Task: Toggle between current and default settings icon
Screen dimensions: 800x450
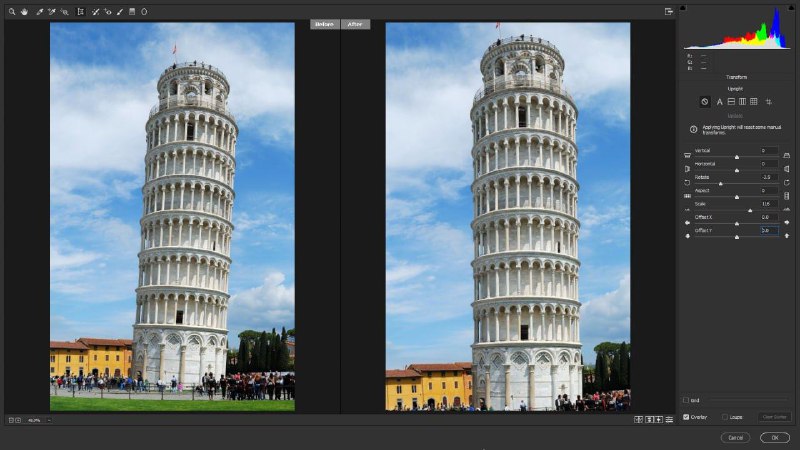Action: click(x=669, y=419)
